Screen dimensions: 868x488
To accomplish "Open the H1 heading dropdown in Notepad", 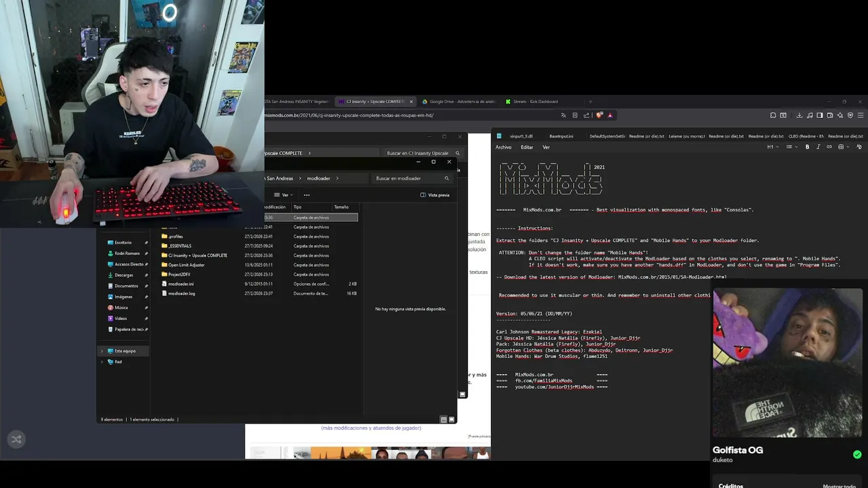I will (772, 147).
